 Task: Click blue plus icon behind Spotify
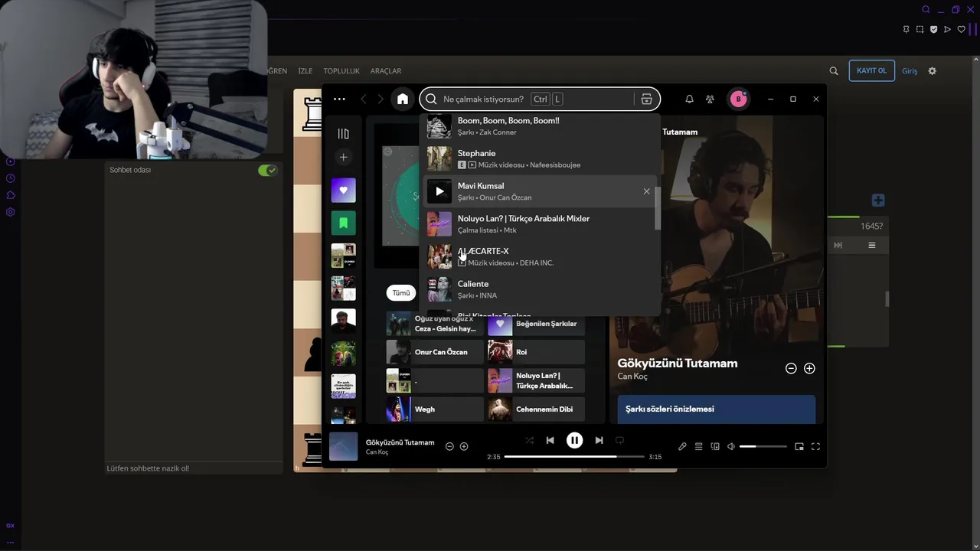[878, 201]
